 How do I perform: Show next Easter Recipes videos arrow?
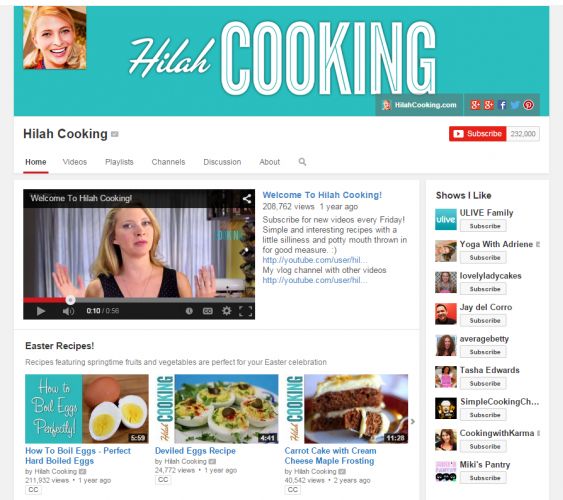pyautogui.click(x=413, y=421)
